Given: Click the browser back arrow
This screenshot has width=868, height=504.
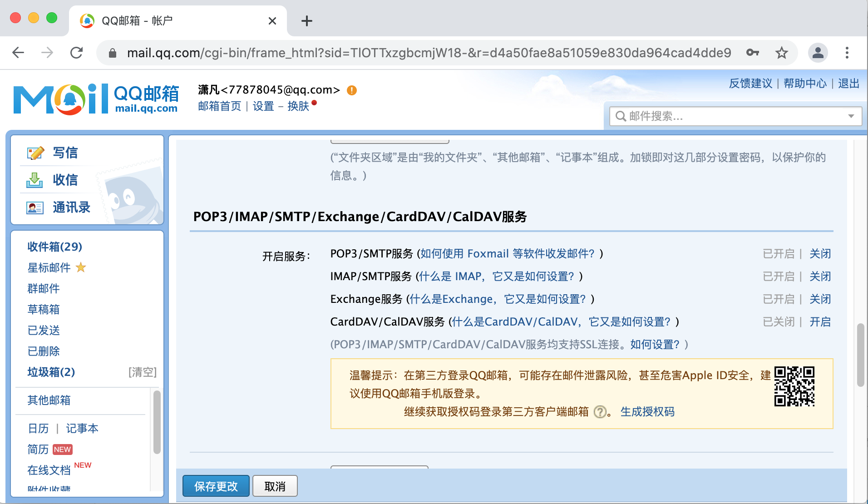Looking at the screenshot, I should coord(18,53).
